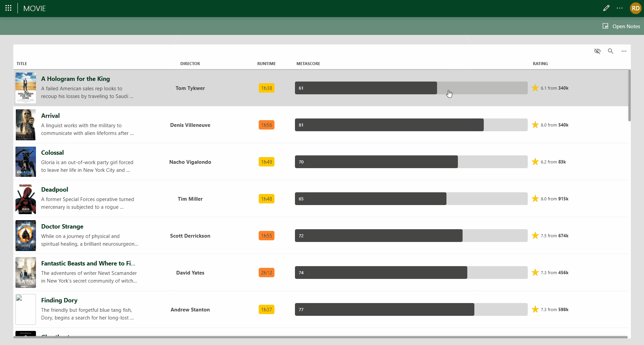Viewport: 644px width, 345px height.
Task: Click the Hologram for the King poster thumbnail
Action: point(26,88)
